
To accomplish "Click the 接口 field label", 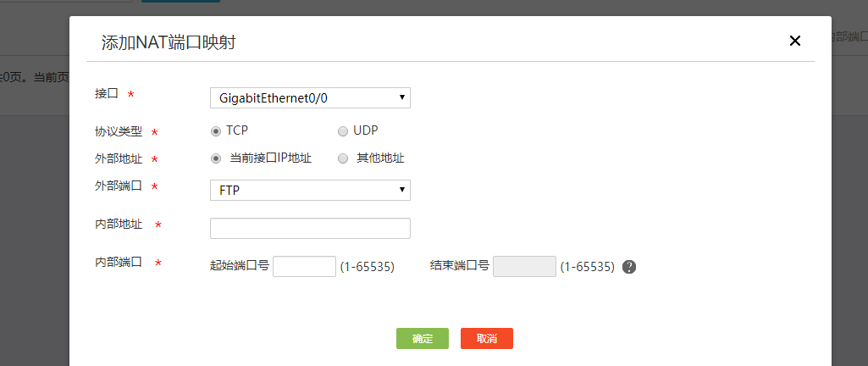I will click(x=107, y=92).
